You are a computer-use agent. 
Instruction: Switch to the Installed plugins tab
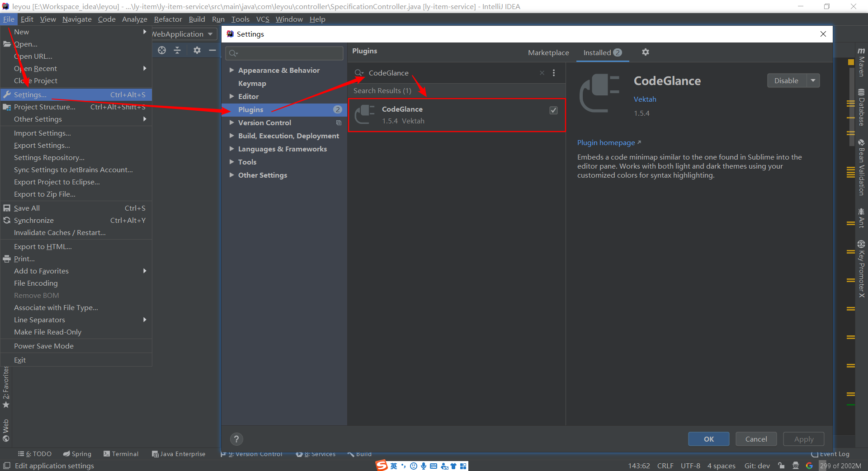click(603, 52)
